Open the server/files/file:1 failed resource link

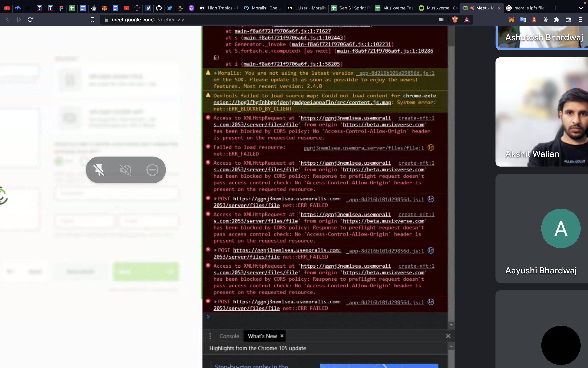pyautogui.click(x=364, y=148)
